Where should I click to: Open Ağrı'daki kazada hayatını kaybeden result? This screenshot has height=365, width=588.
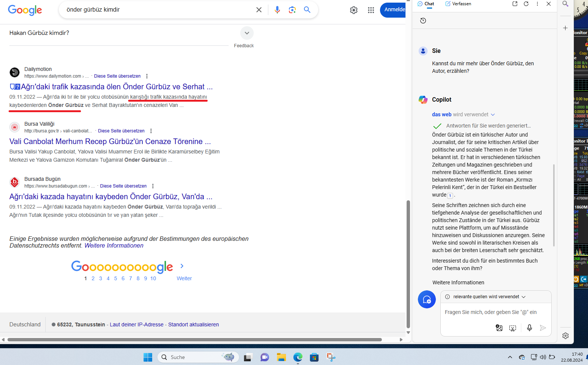click(x=111, y=197)
